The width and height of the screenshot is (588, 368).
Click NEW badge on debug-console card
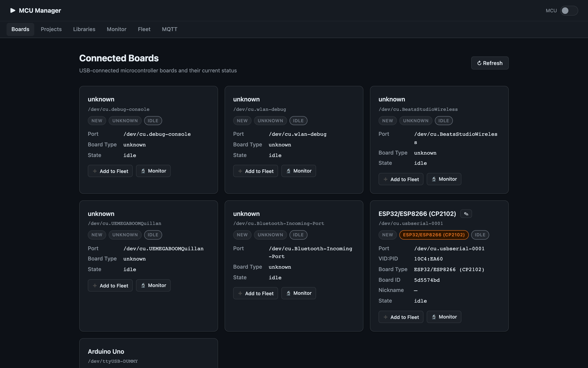(x=97, y=121)
